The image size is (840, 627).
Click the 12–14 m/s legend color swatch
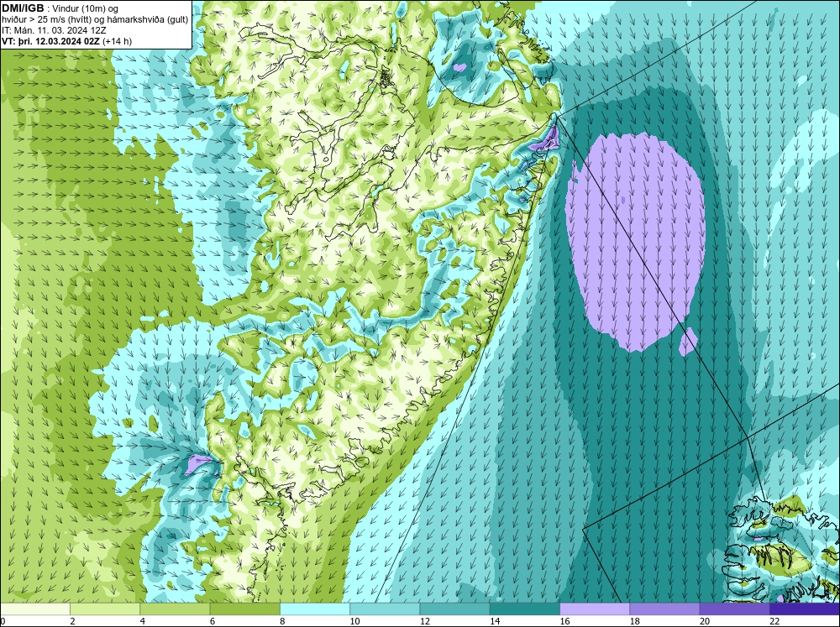click(454, 609)
